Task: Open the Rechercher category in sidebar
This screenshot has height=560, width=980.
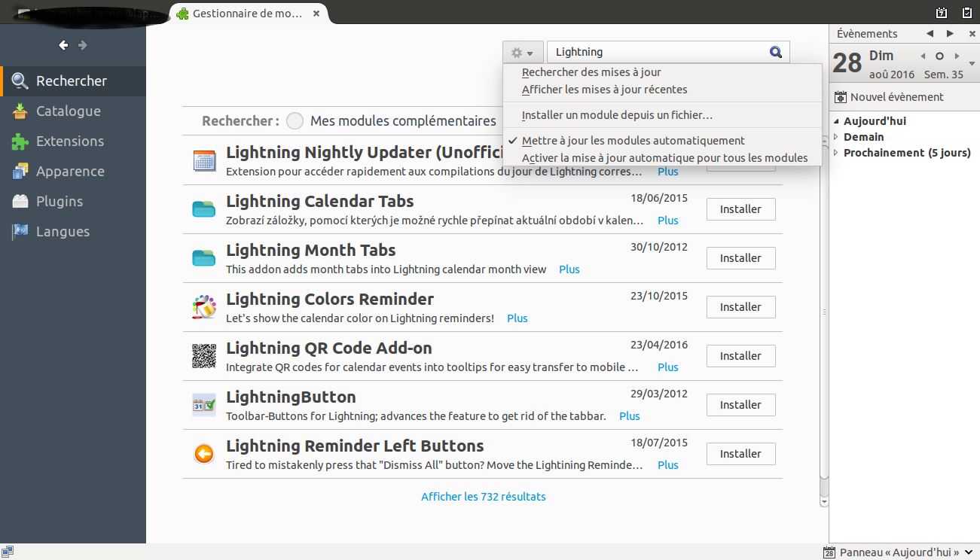Action: [73, 81]
